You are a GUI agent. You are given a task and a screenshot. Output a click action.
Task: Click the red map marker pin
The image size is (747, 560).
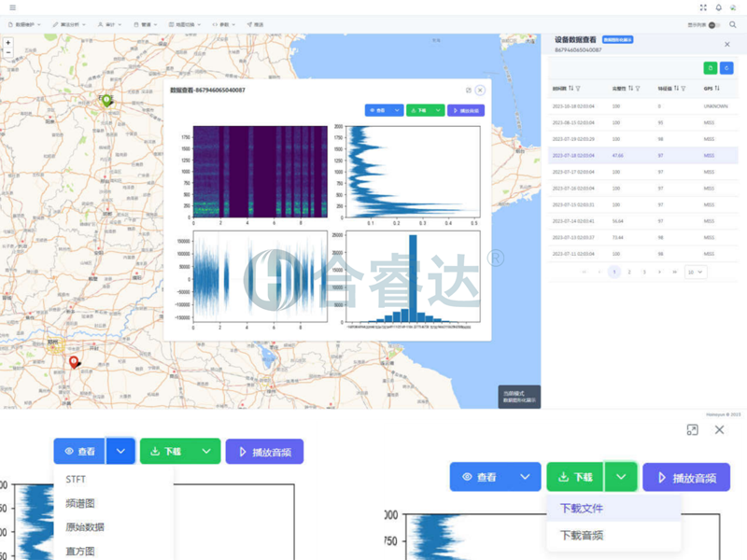pyautogui.click(x=74, y=362)
